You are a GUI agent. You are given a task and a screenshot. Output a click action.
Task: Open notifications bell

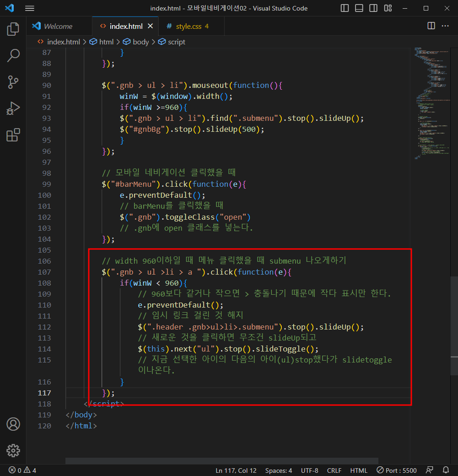446,470
